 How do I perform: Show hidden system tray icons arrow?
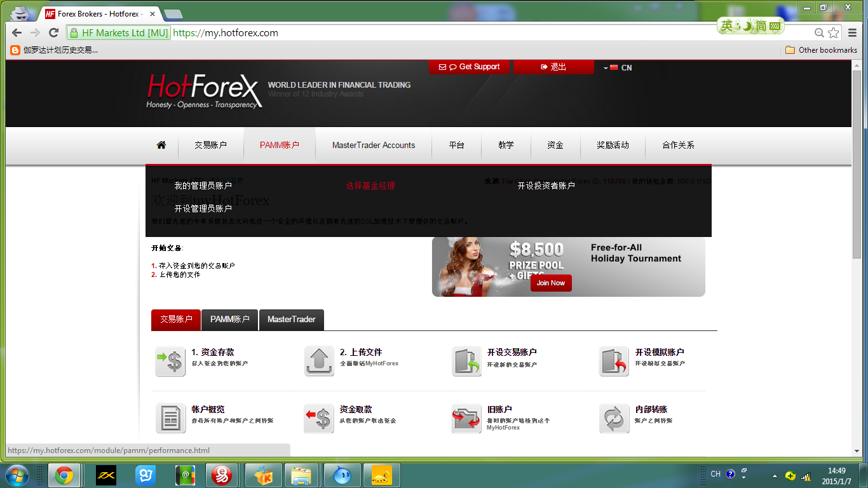click(775, 475)
